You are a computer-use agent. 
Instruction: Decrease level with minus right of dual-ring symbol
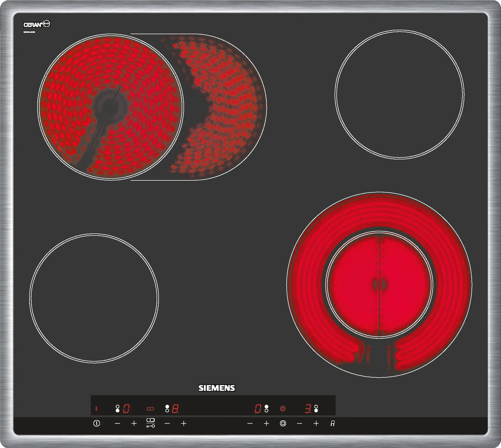click(299, 423)
